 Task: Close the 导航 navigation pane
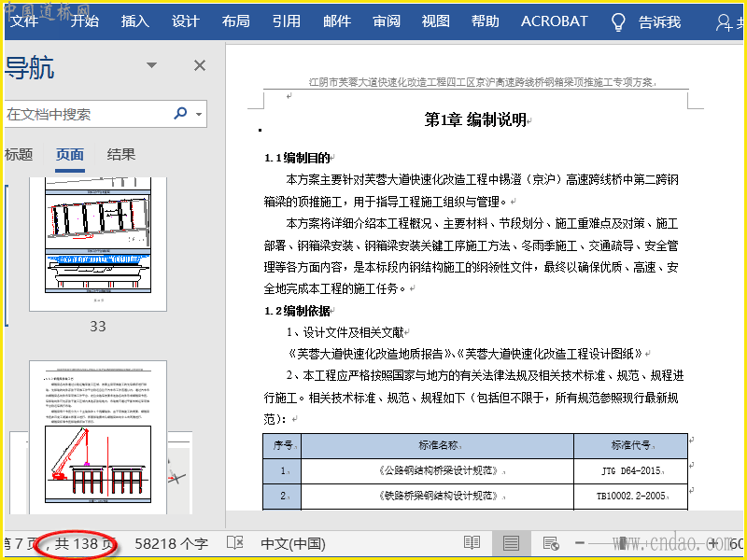(200, 65)
